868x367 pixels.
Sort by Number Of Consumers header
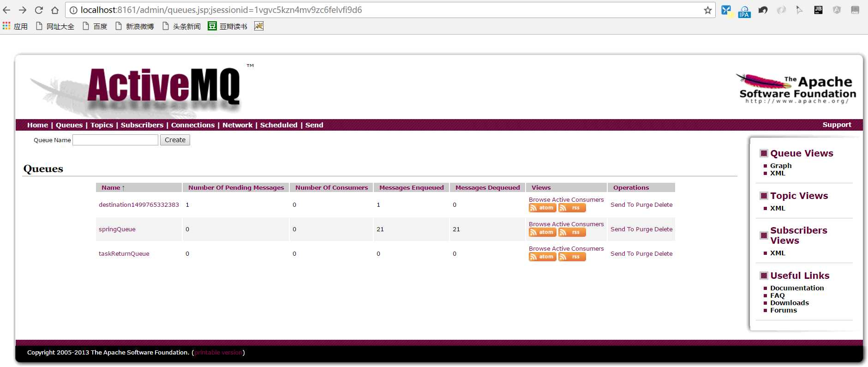(x=332, y=187)
